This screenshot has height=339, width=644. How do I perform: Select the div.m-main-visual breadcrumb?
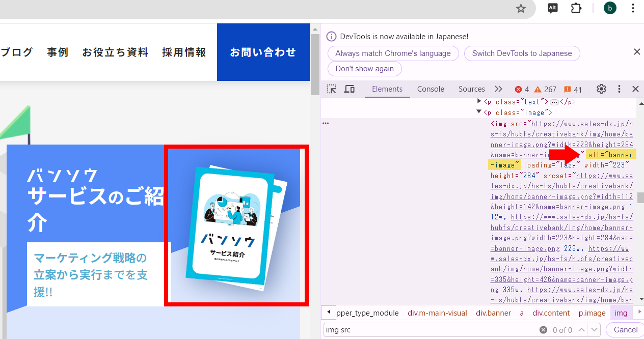[437, 313]
